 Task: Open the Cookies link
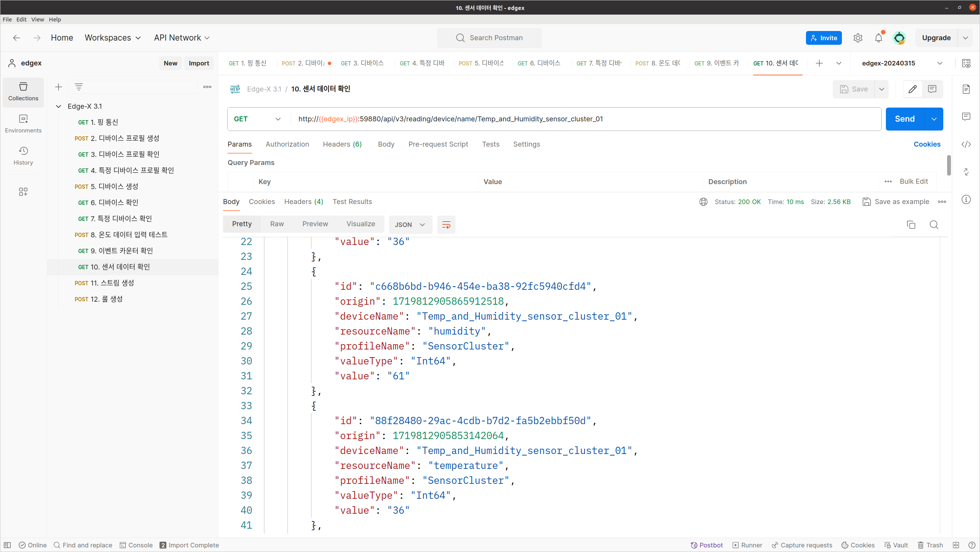[927, 144]
